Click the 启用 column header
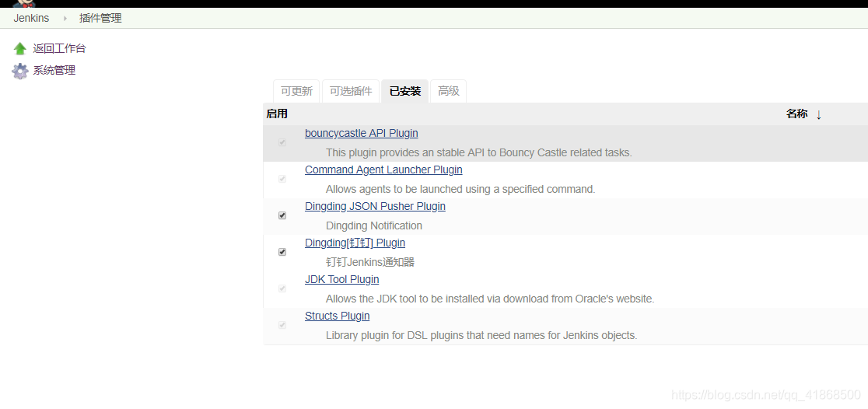Image resolution: width=868 pixels, height=409 pixels. click(x=277, y=114)
